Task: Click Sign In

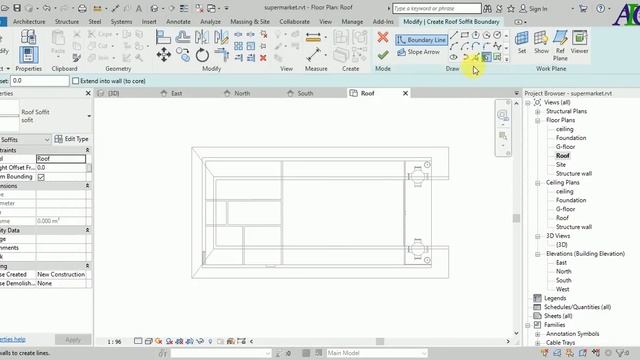Action: pyautogui.click(x=533, y=9)
